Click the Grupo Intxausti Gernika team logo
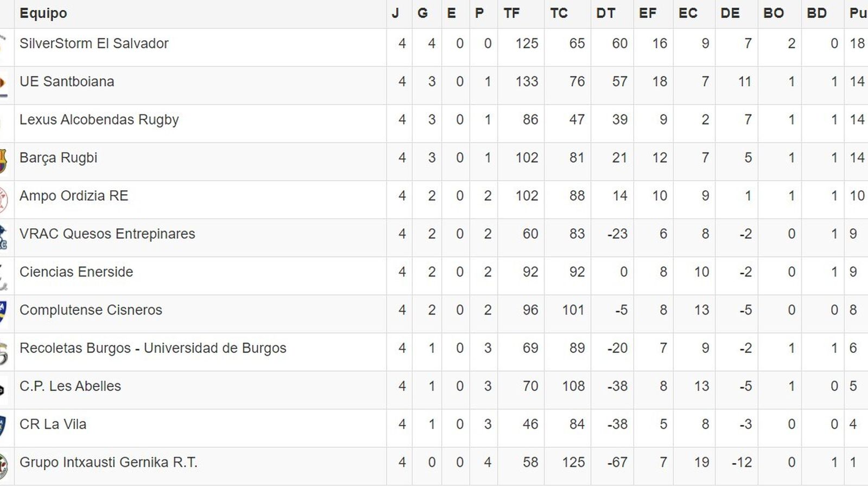868x488 pixels. (4, 465)
